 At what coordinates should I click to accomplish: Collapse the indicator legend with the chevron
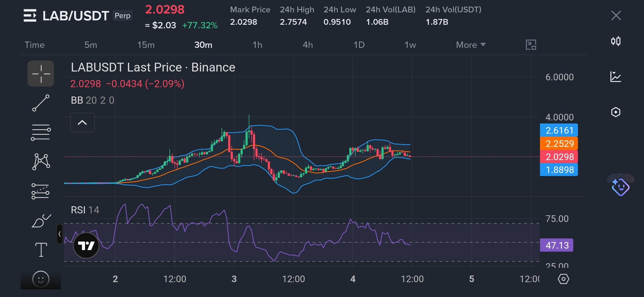coord(82,122)
